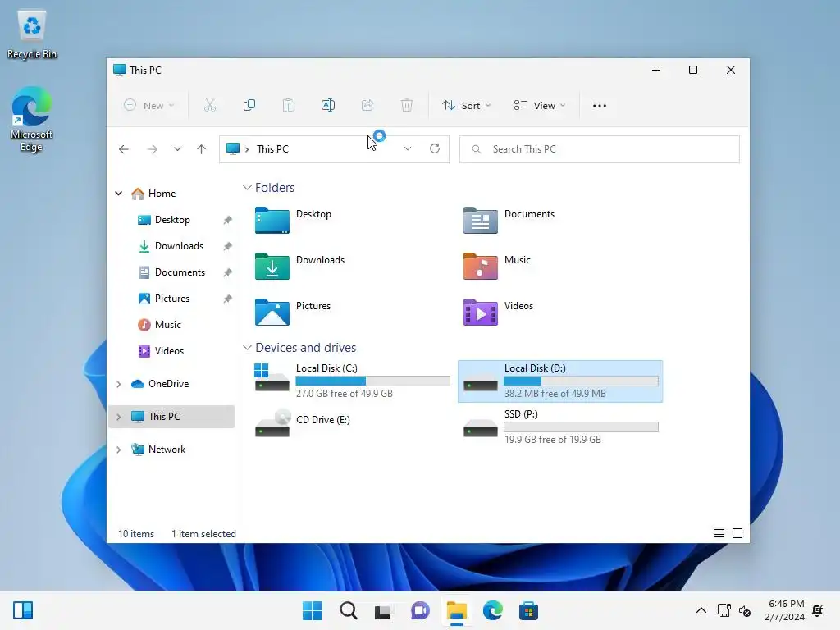Open the Videos folder in Folders section
Image resolution: width=840 pixels, height=630 pixels.
pyautogui.click(x=480, y=313)
